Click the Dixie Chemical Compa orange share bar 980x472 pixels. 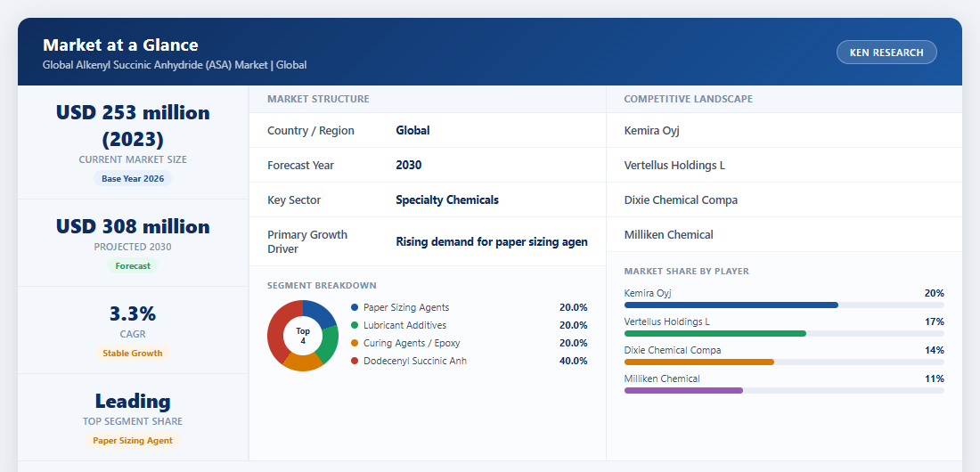point(698,362)
